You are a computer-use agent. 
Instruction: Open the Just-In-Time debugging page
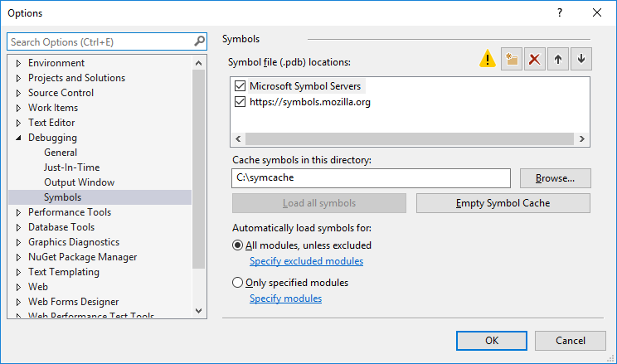point(71,167)
